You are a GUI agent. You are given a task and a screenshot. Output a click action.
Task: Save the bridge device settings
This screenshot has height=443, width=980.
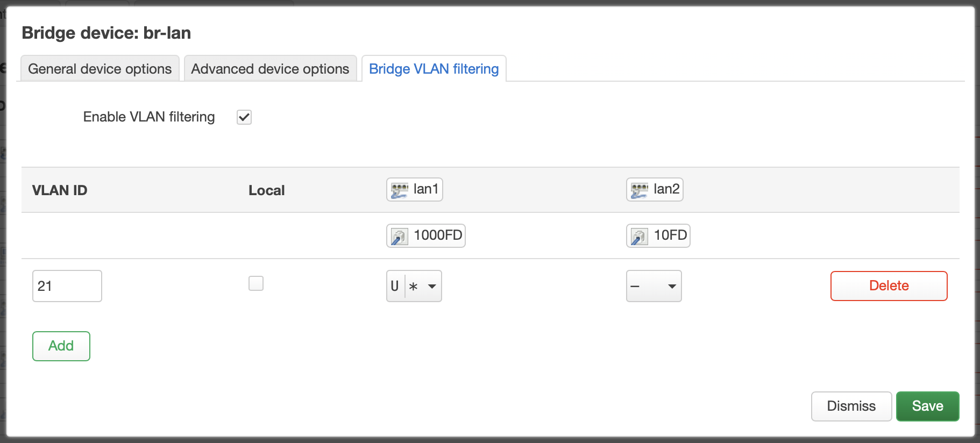point(928,406)
